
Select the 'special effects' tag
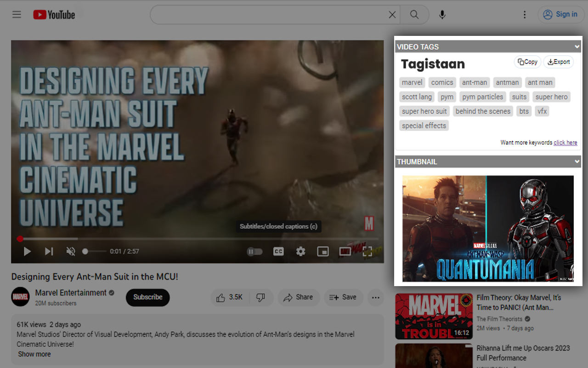424,125
